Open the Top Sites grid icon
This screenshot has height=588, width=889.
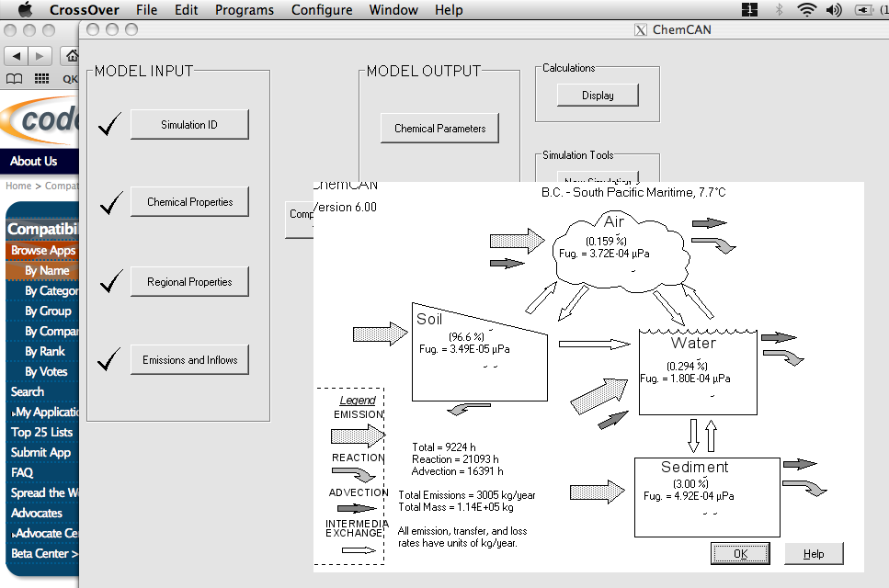(41, 79)
